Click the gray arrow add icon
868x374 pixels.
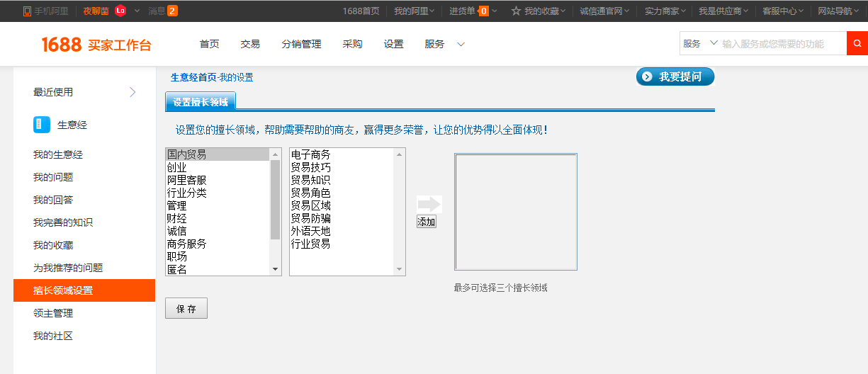(429, 204)
